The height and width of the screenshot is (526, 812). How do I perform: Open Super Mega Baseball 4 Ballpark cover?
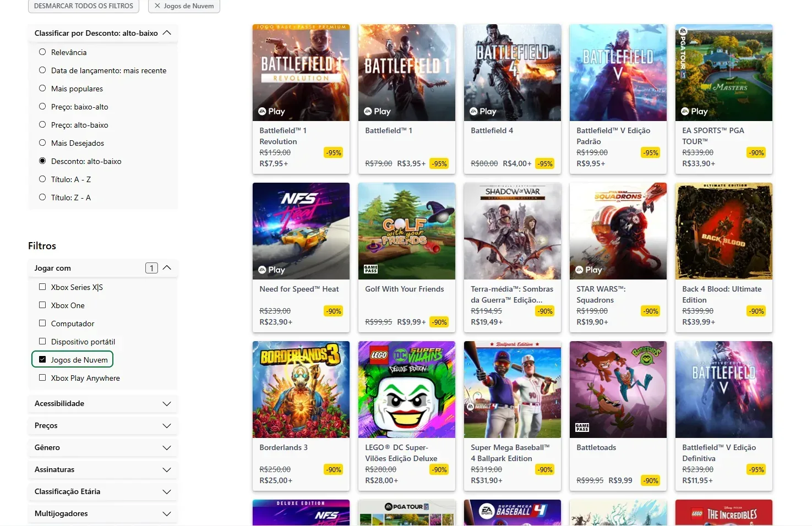[513, 390]
